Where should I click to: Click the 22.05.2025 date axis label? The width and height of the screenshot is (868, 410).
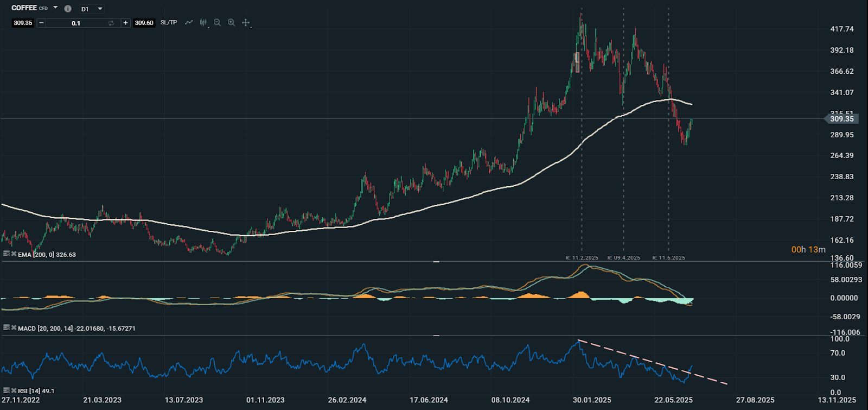pyautogui.click(x=673, y=400)
